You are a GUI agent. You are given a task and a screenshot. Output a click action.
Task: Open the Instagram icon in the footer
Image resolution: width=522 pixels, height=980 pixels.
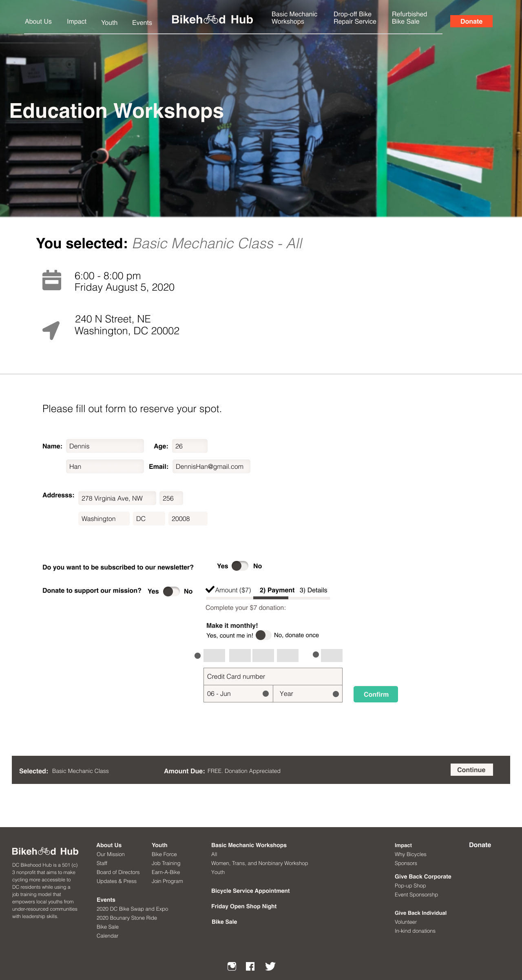[x=232, y=966]
